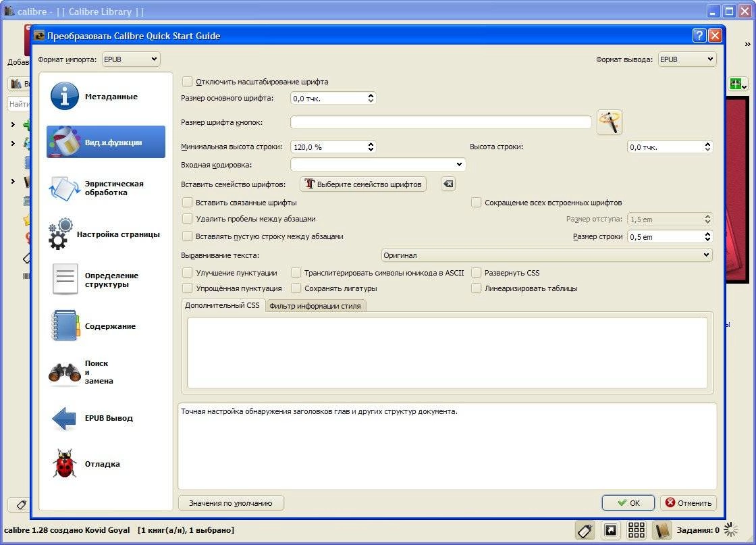Click cover browser icon in status bar

coord(610,531)
